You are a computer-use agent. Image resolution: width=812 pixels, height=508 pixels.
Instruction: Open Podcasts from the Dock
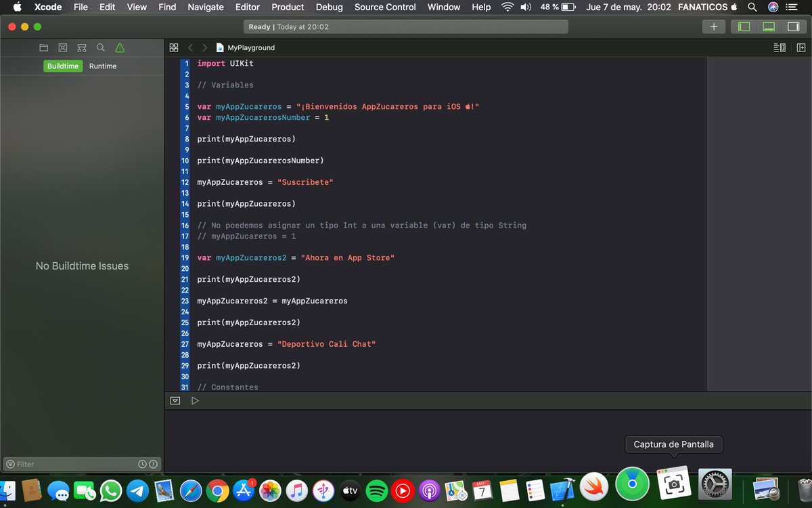(429, 490)
